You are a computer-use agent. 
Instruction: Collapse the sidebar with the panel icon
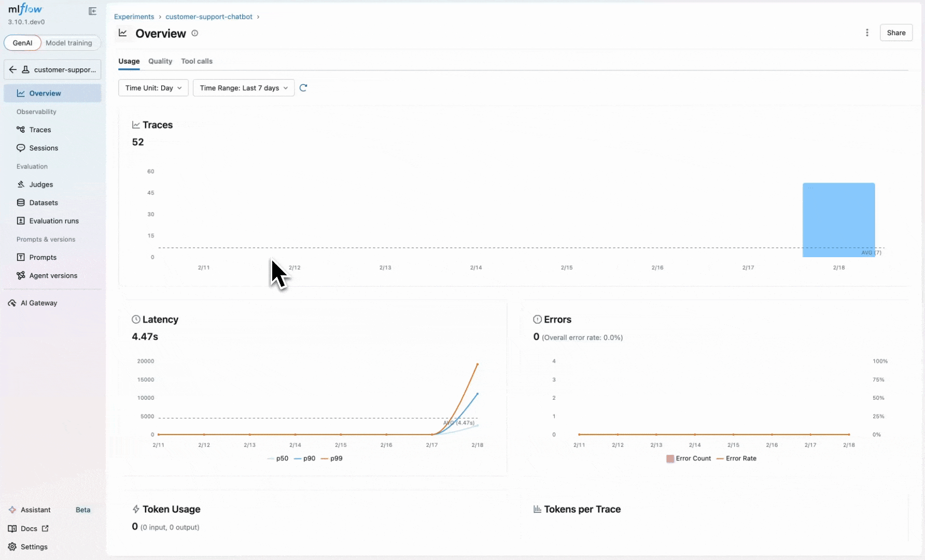pos(92,11)
